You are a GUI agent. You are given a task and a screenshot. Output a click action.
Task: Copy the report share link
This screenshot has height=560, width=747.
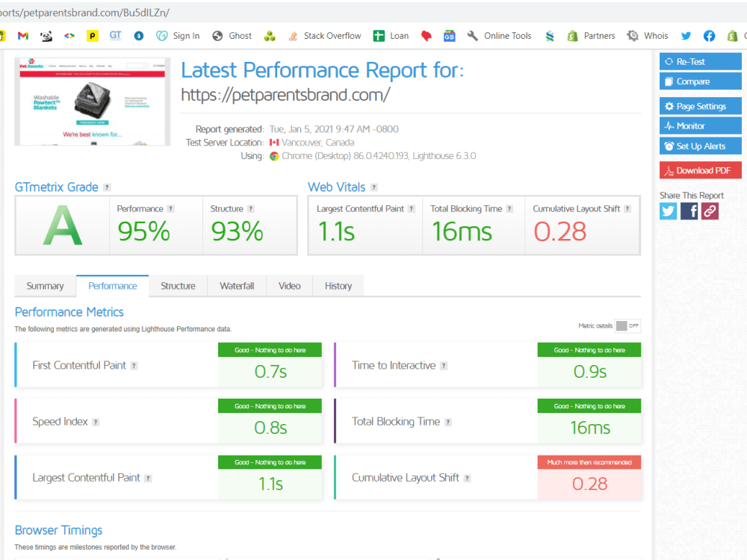710,211
